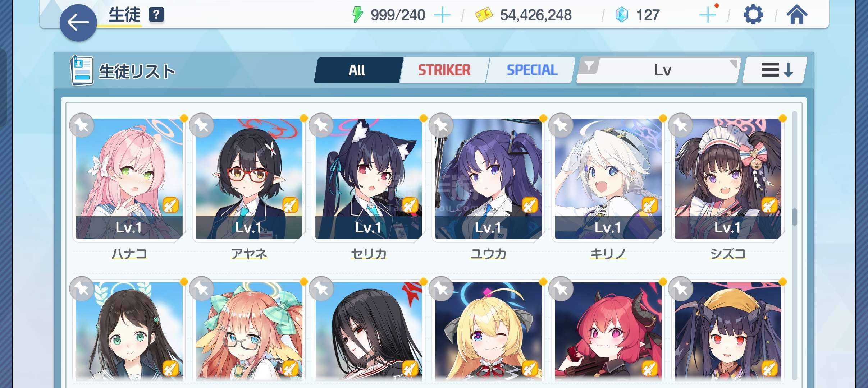
Task: Toggle the pin on ハナコ's card
Action: (82, 125)
